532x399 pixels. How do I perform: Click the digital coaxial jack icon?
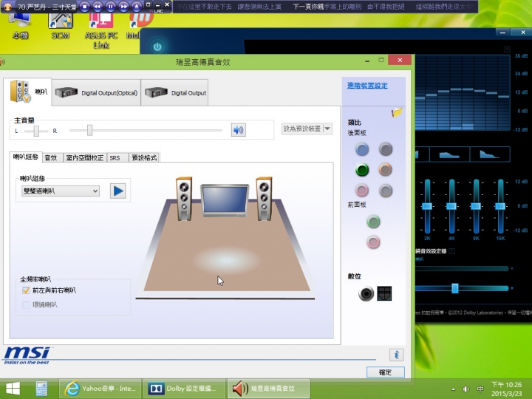366,293
